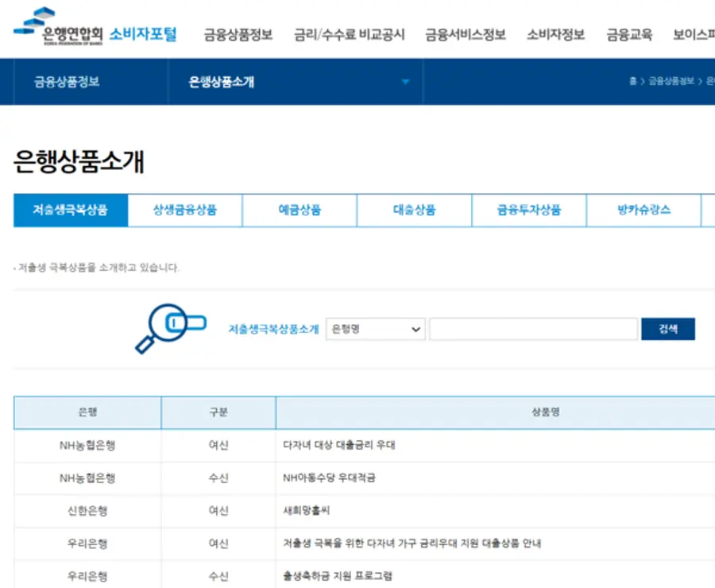The image size is (715, 588).
Task: Switch to the 대출상품 tab
Action: [414, 211]
